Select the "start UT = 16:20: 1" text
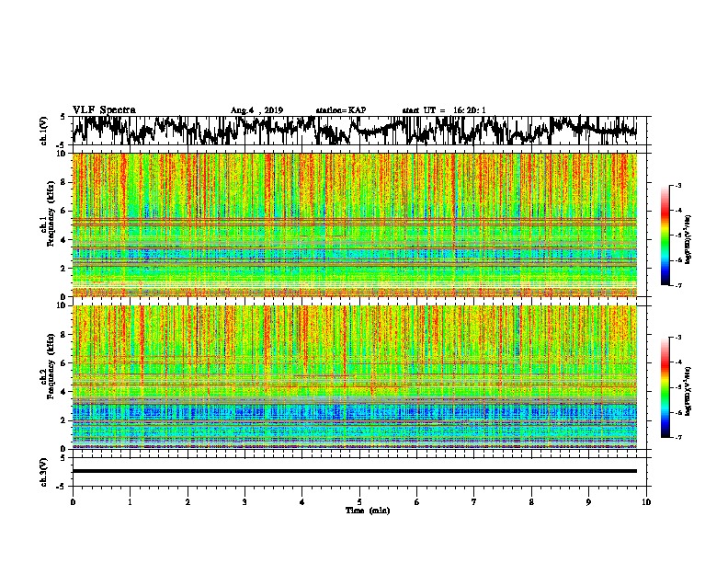 tap(444, 110)
